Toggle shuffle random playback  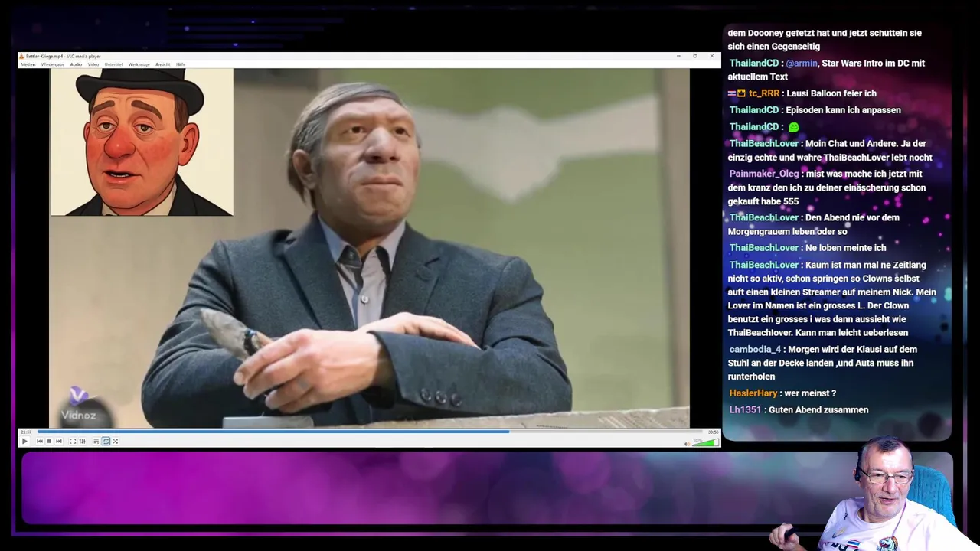(x=116, y=441)
